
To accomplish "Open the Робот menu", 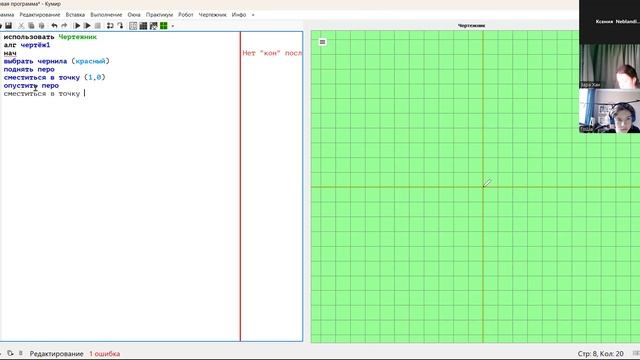I will click(x=186, y=15).
